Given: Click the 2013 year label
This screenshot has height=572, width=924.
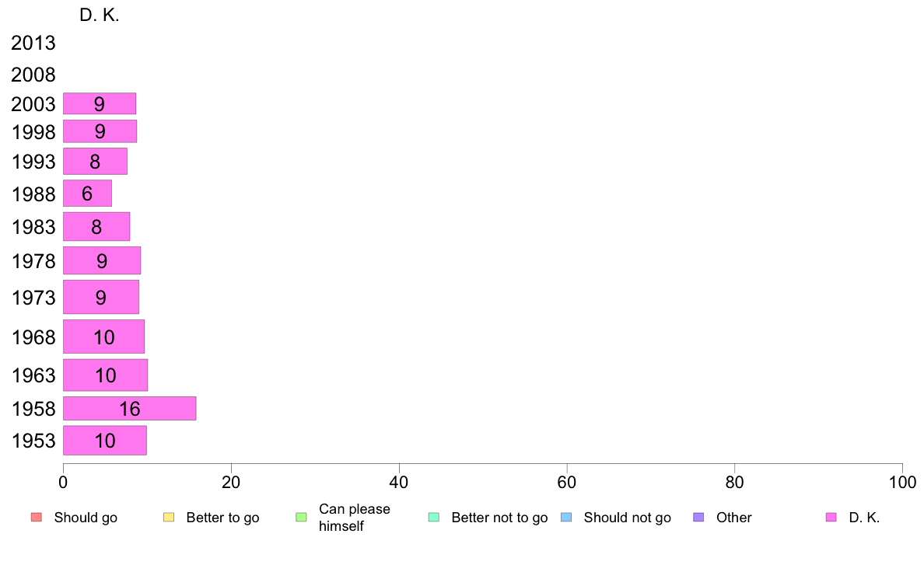Looking at the screenshot, I should [33, 43].
